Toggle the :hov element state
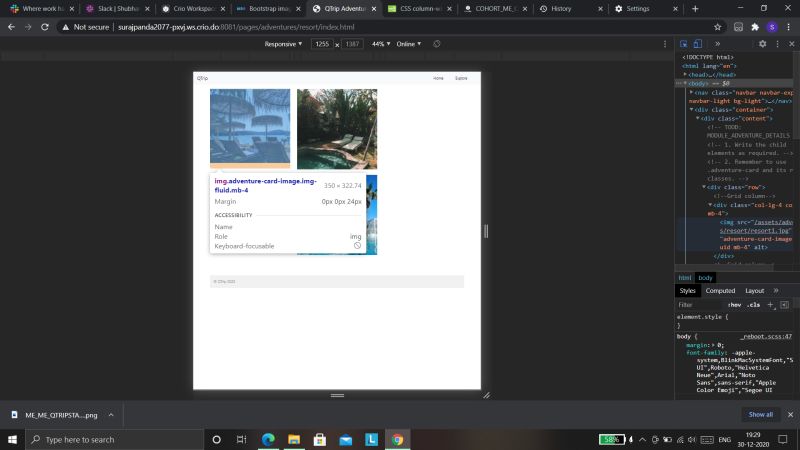The image size is (800, 450). tap(734, 305)
